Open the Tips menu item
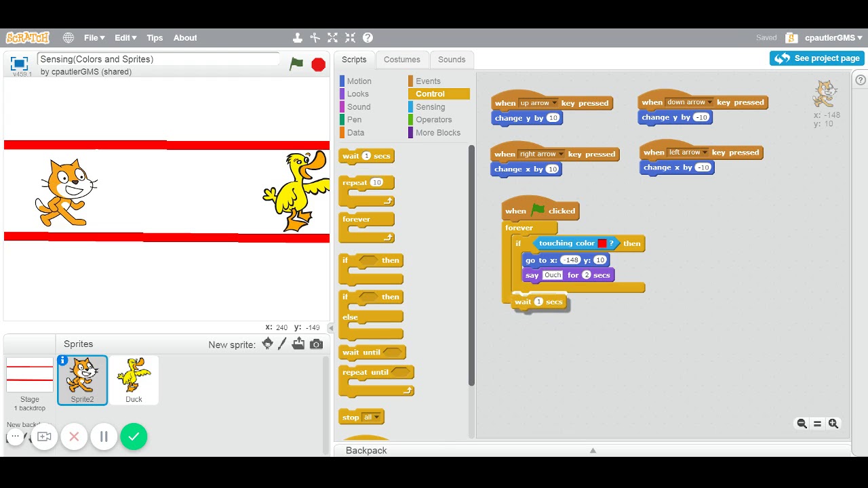Screen dimensions: 868x488 click(x=155, y=38)
